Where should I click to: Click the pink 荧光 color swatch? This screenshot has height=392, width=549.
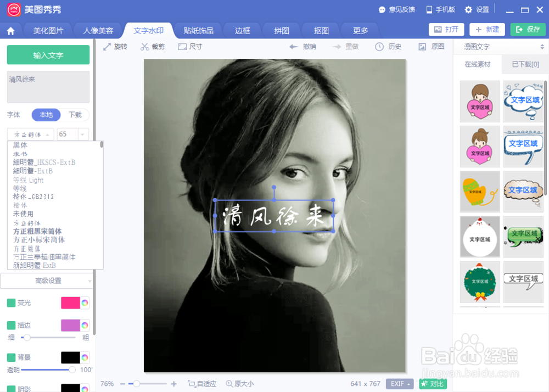tap(71, 303)
